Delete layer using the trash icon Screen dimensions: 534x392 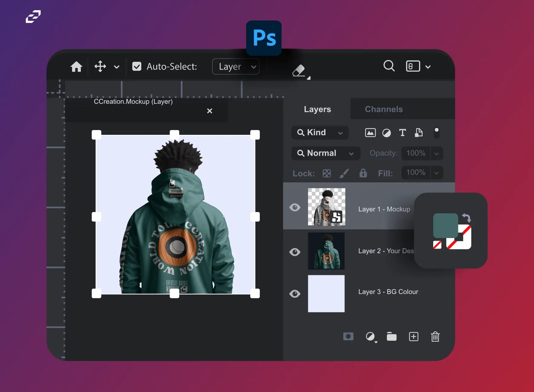[435, 336]
